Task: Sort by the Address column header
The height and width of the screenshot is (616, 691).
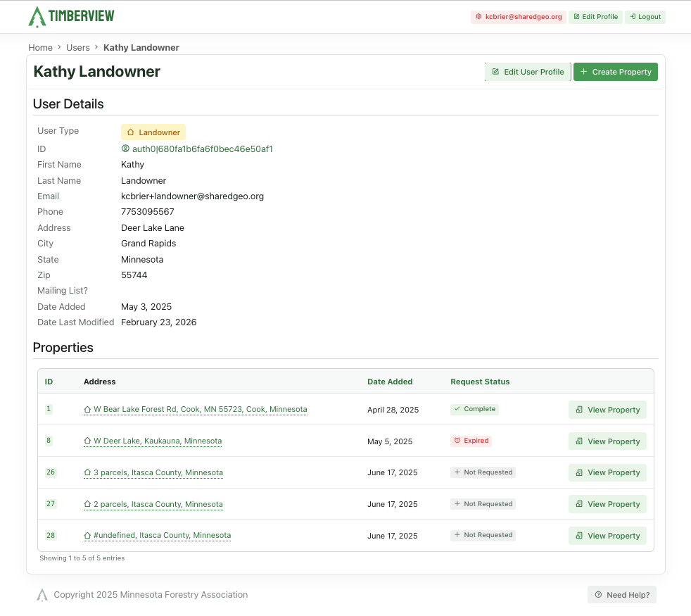Action: pyautogui.click(x=100, y=382)
